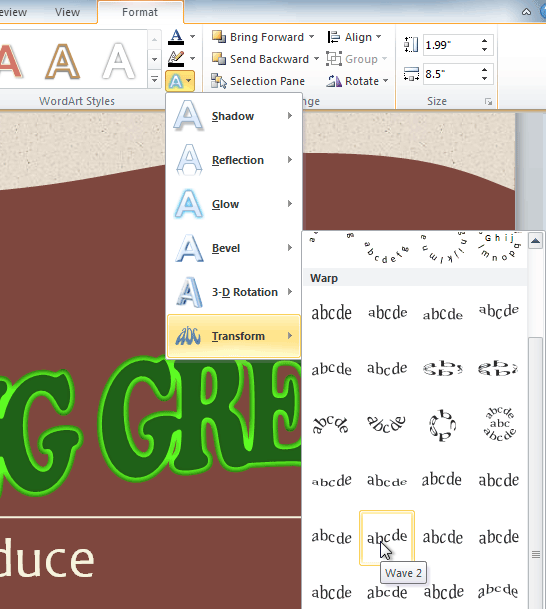Image resolution: width=546 pixels, height=609 pixels.
Task: Open the Glow submenu
Action: tap(234, 204)
